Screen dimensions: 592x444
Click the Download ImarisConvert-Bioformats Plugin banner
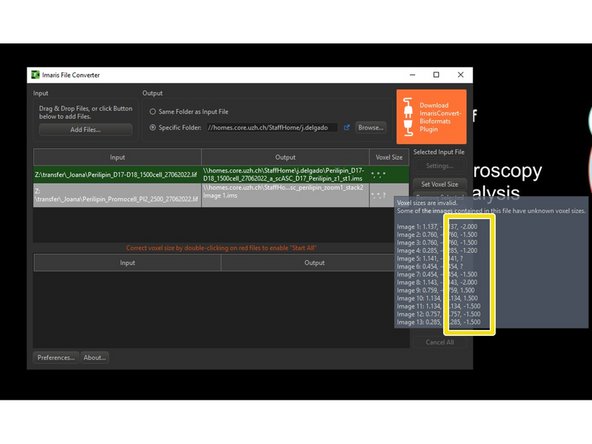pos(432,117)
